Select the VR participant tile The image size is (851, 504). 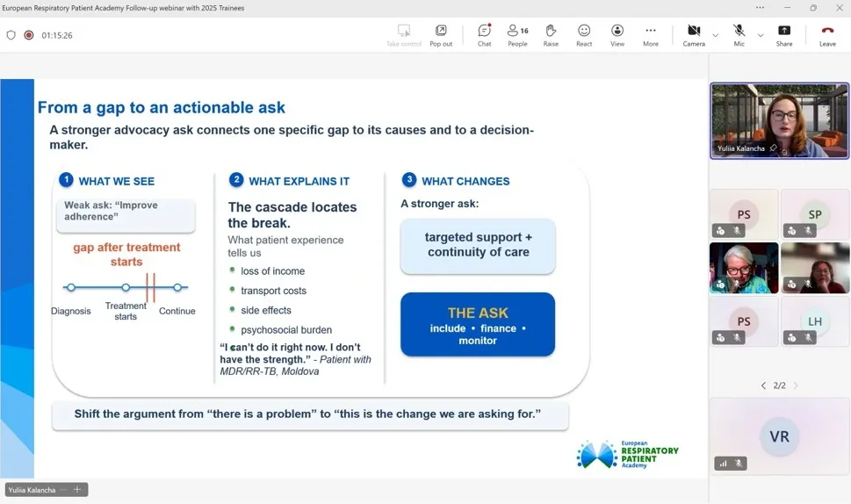point(779,436)
